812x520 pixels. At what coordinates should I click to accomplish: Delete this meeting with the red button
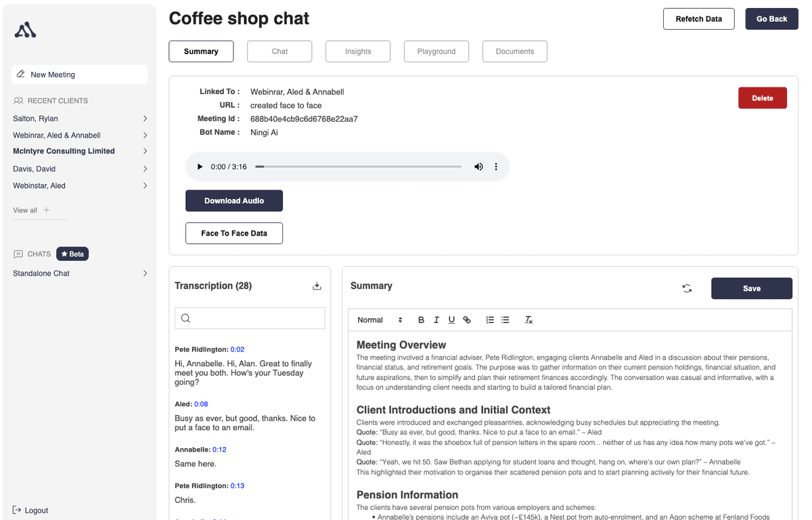click(x=762, y=98)
